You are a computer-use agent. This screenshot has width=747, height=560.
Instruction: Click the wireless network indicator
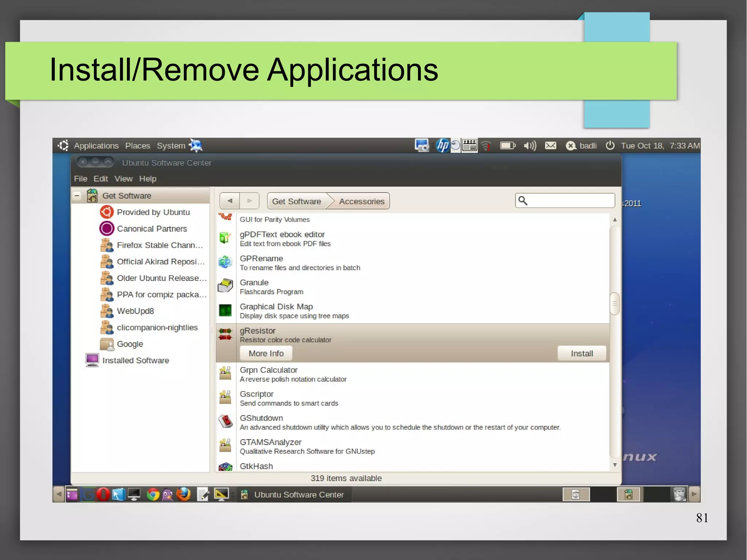(x=486, y=146)
